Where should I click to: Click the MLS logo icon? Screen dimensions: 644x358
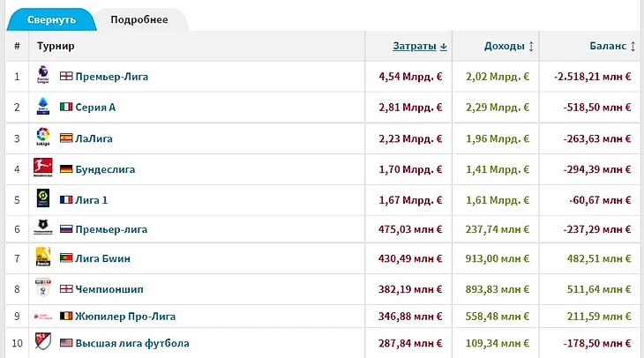tap(42, 342)
